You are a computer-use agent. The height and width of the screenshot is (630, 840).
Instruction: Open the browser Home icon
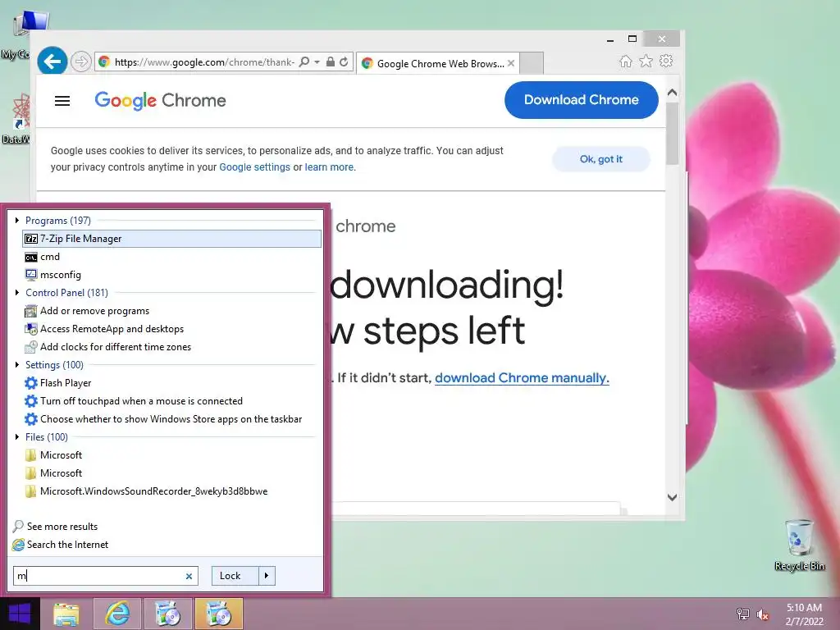point(625,61)
